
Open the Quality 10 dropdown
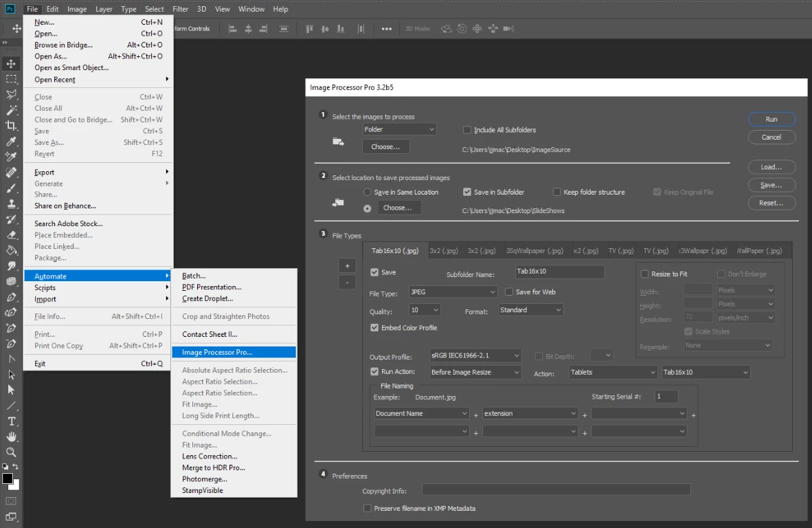pos(425,310)
